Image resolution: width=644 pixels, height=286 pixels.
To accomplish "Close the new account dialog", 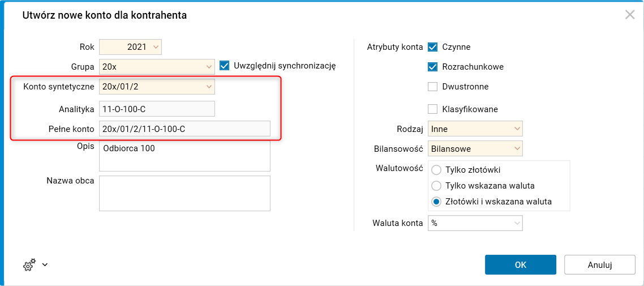I will click(630, 15).
